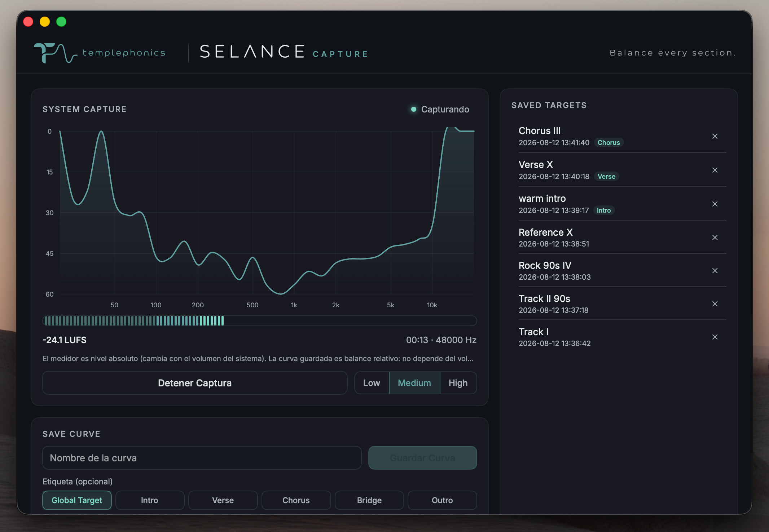Delete the Track I saved target

[x=715, y=337]
